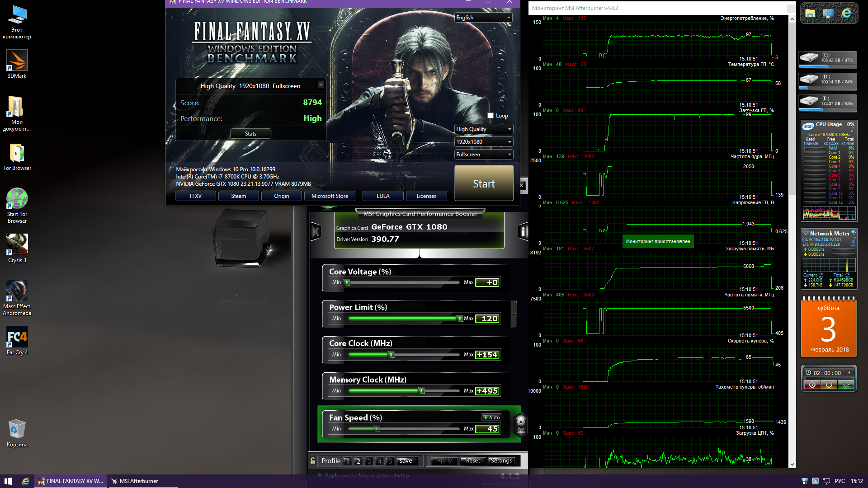
Task: Click the Afterburner info 'i' side button
Action: (523, 232)
